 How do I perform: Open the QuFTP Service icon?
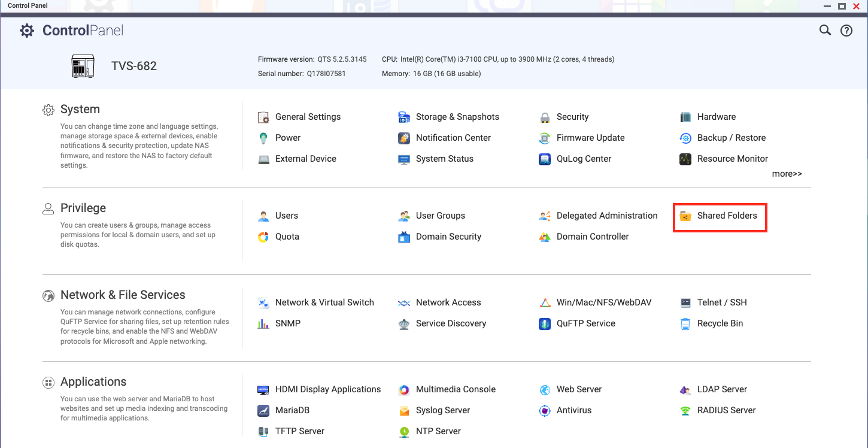[x=545, y=323]
